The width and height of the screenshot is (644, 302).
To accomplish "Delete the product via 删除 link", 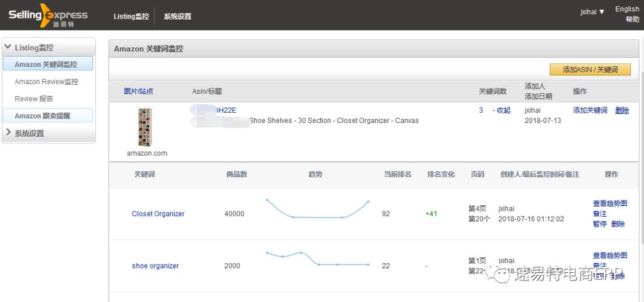I will 622,110.
